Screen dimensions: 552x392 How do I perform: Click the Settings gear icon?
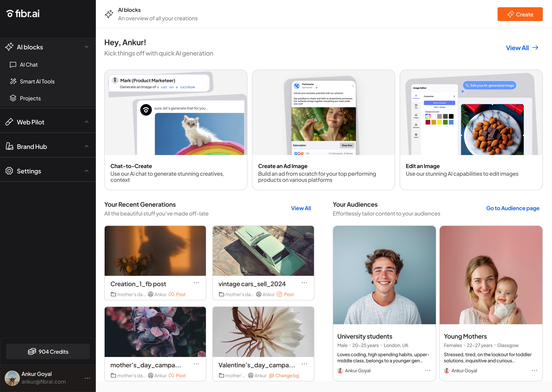pos(9,171)
